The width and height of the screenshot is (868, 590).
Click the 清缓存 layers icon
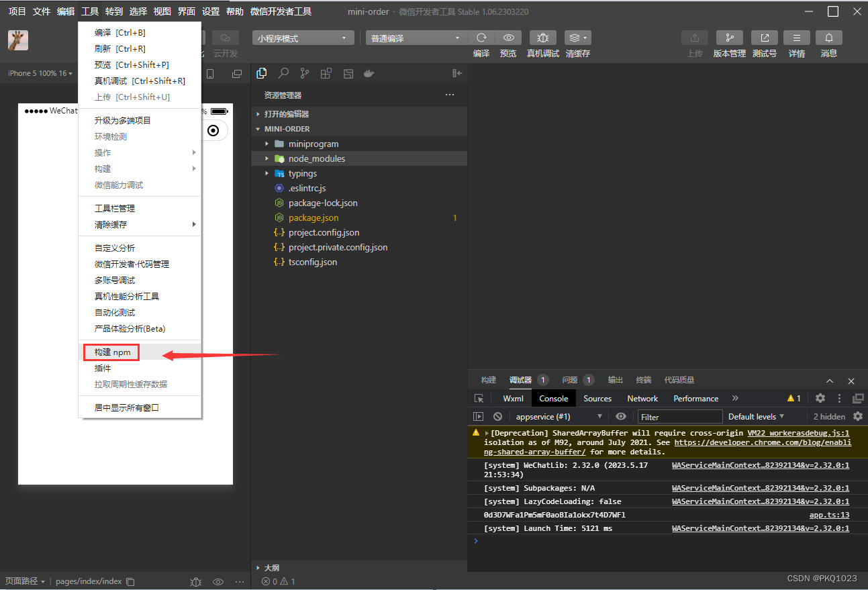[577, 38]
